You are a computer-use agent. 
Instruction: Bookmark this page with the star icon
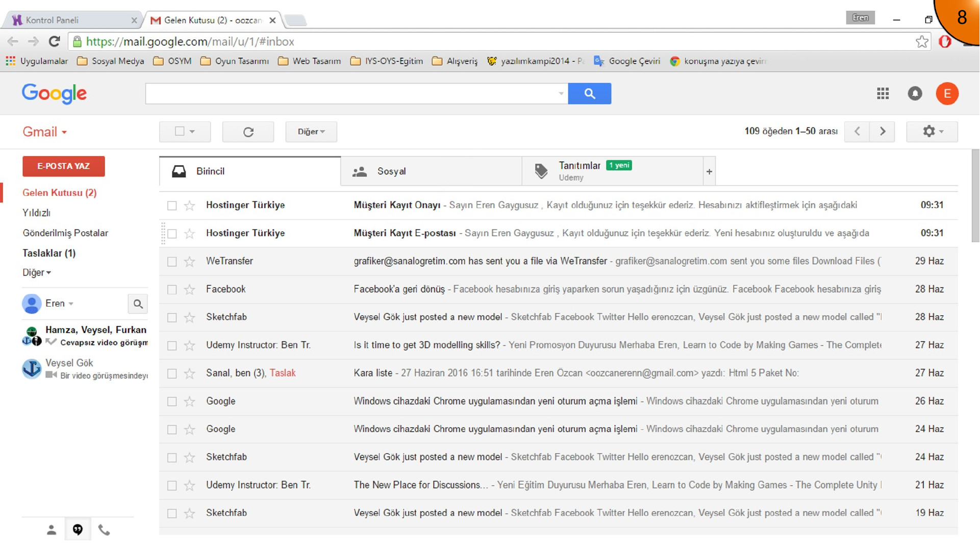pyautogui.click(x=922, y=42)
